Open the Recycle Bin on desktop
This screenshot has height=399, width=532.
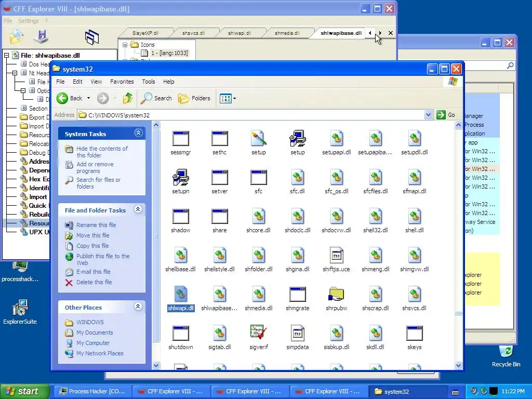tap(506, 355)
